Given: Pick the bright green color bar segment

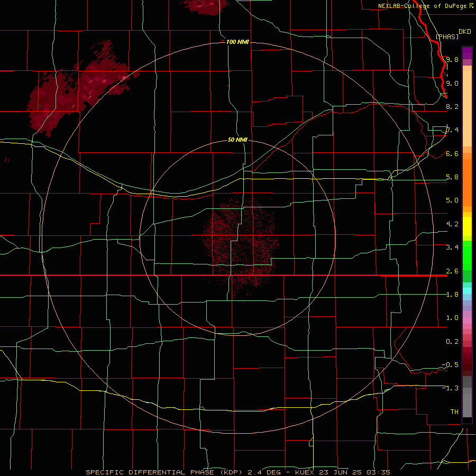Looking at the screenshot, I should 467,255.
